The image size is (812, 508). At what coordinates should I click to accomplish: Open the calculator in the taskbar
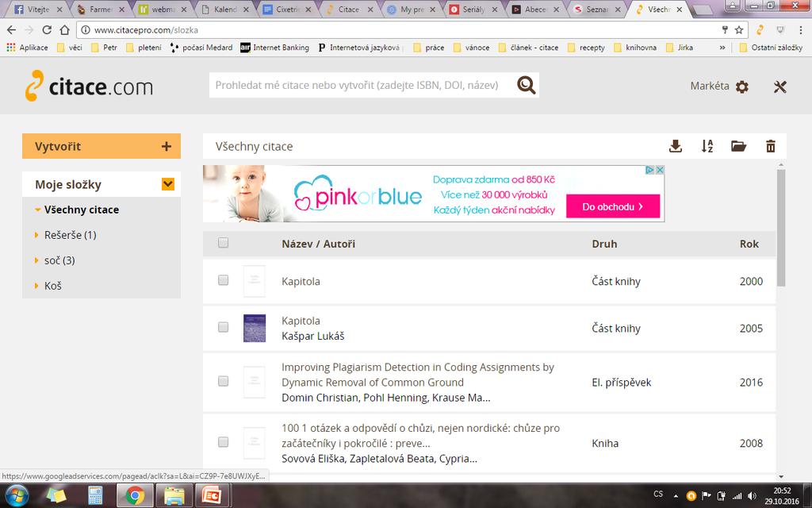(x=95, y=495)
